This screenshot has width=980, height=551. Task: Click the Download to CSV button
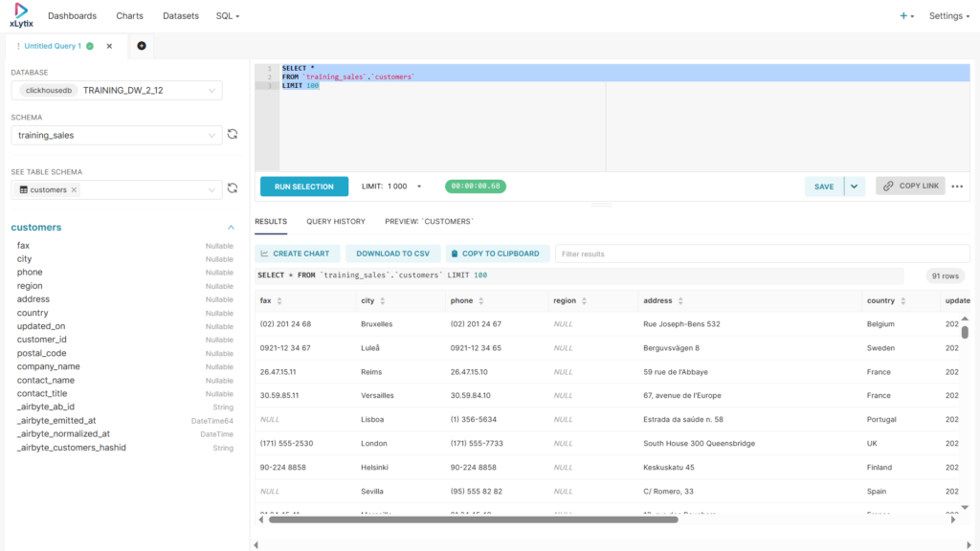[392, 253]
